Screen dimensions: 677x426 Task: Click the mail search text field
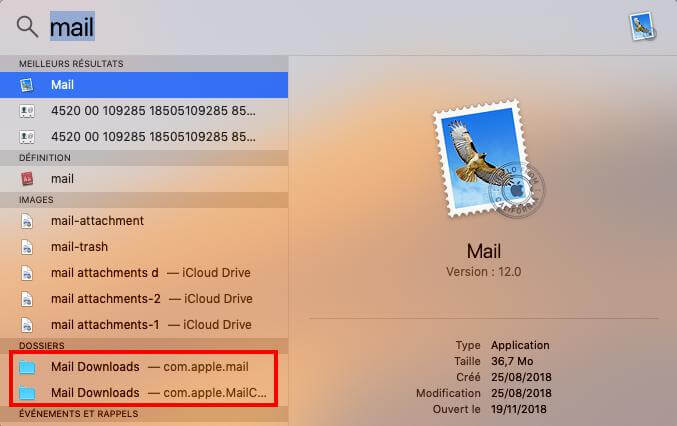click(x=72, y=27)
